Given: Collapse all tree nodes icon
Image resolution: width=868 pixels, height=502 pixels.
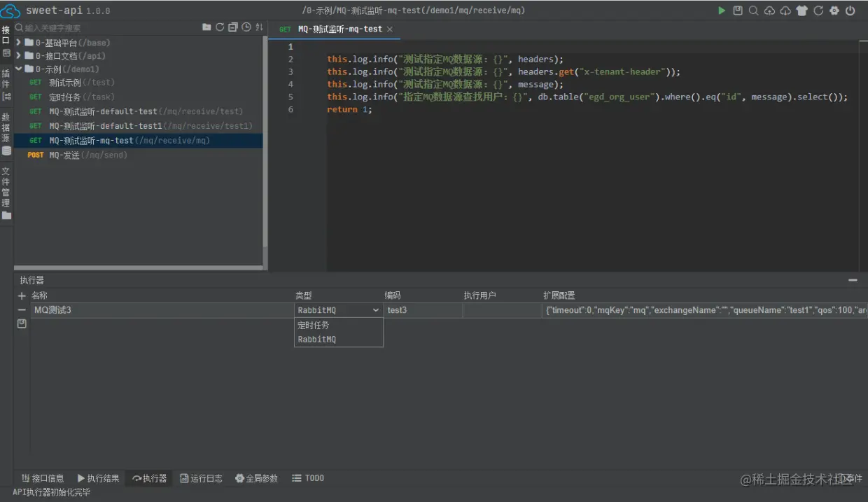Looking at the screenshot, I should pos(233,27).
